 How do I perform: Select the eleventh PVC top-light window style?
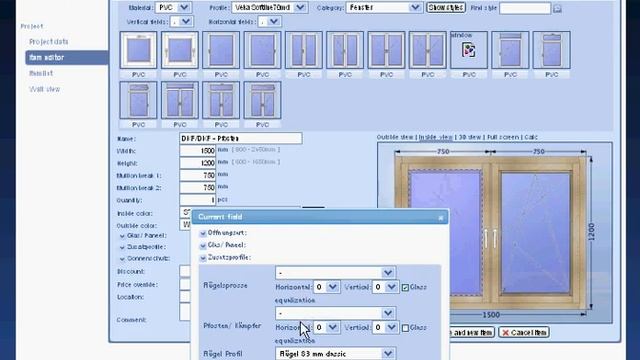(551, 50)
